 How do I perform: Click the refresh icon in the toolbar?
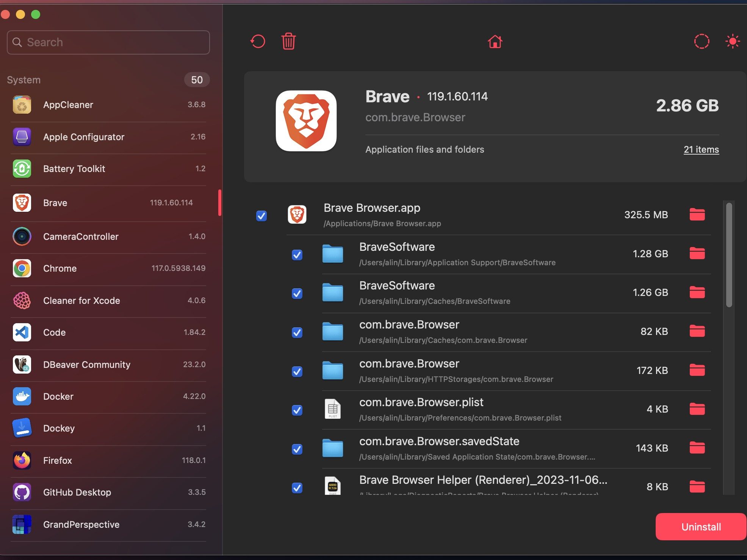pos(258,41)
